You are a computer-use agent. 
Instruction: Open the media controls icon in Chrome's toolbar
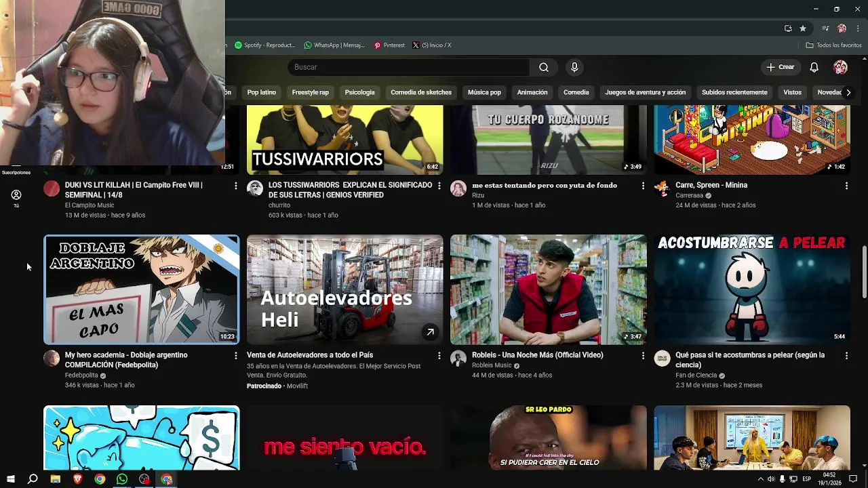[x=825, y=28]
